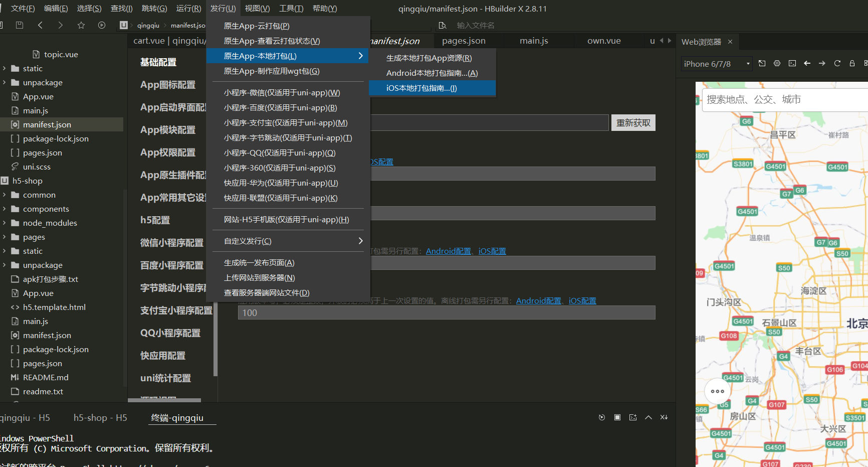This screenshot has width=868, height=467.
Task: Save the file using the save icon
Action: coord(20,25)
